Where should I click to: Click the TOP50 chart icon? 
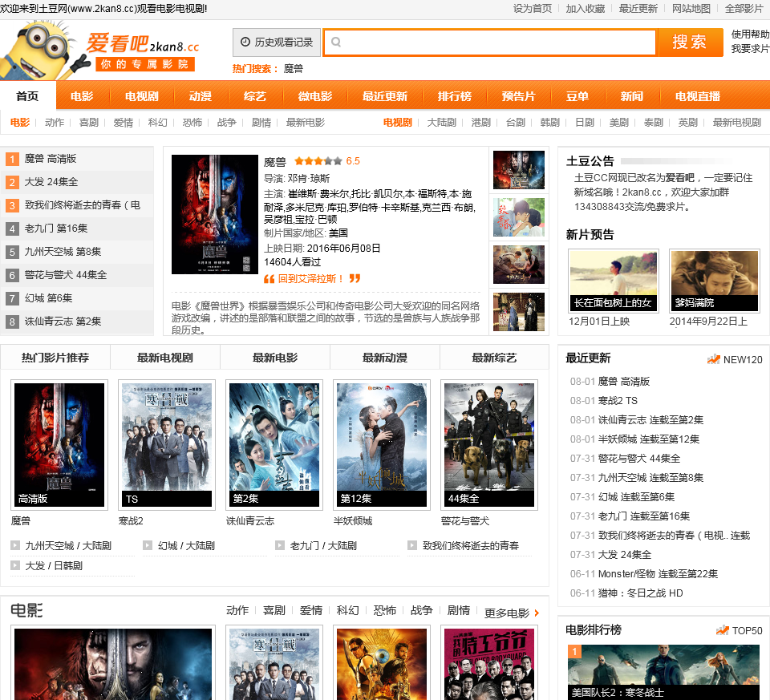tap(723, 630)
